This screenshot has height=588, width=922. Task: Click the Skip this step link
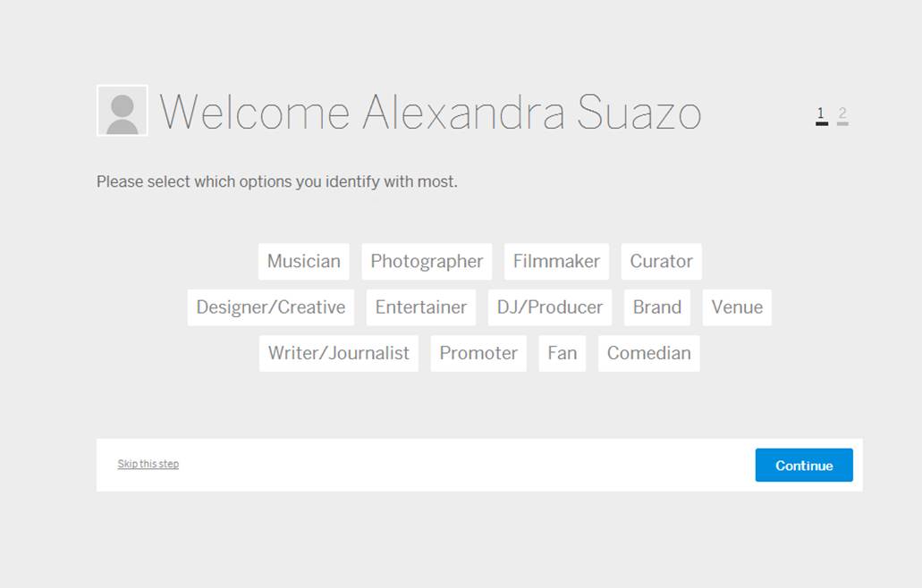pyautogui.click(x=148, y=464)
